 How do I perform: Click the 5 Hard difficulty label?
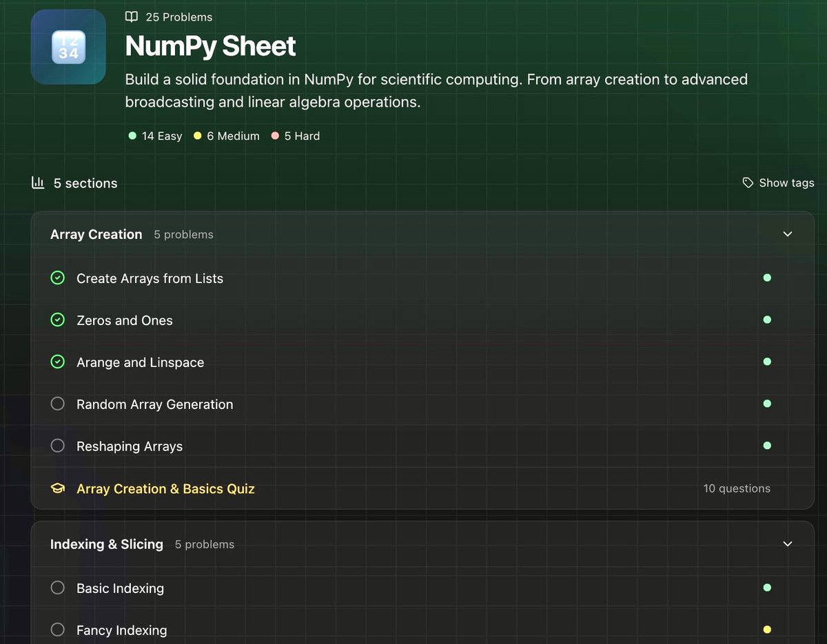coord(303,136)
